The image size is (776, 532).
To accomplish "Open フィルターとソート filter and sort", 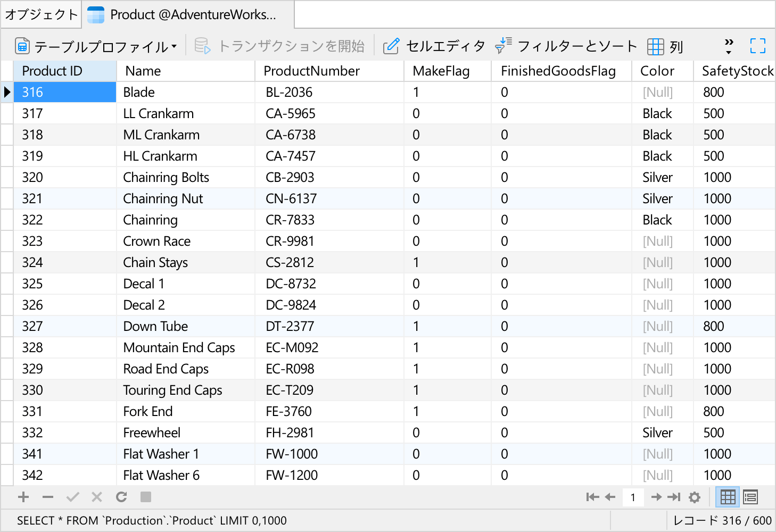I will pos(566,46).
